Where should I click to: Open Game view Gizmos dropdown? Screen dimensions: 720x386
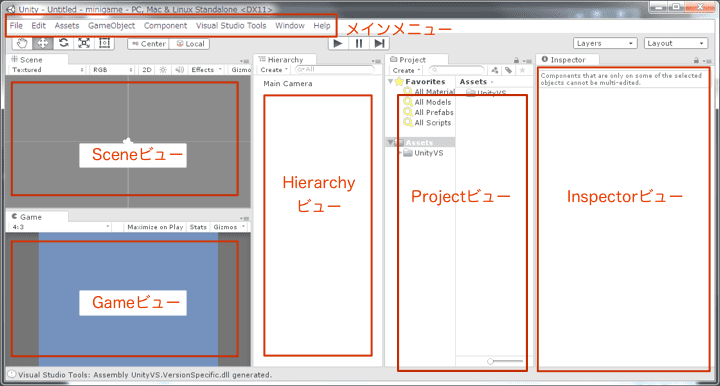228,227
